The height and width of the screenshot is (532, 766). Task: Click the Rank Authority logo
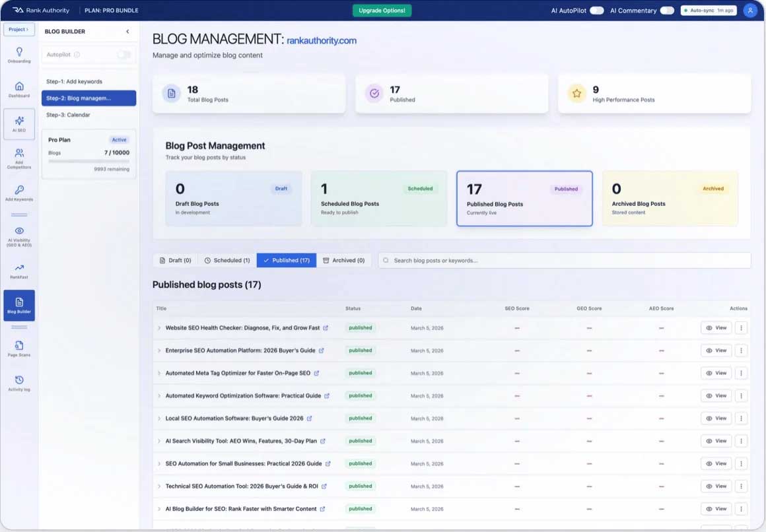click(40, 11)
